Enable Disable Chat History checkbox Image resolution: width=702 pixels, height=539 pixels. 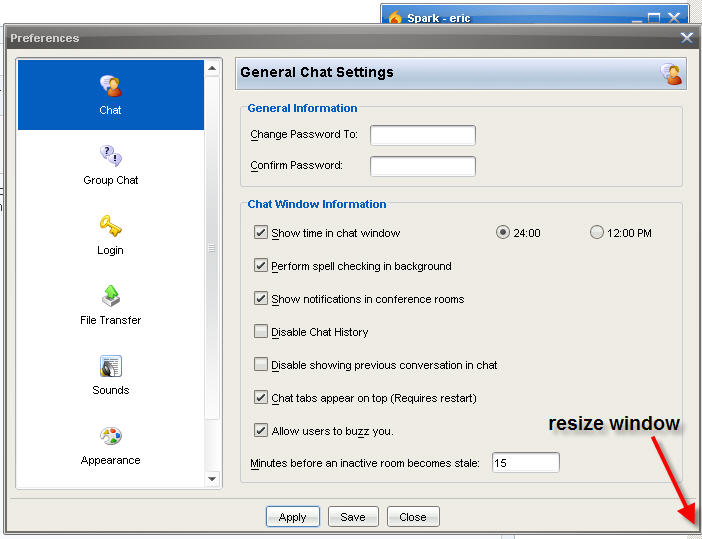point(262,332)
